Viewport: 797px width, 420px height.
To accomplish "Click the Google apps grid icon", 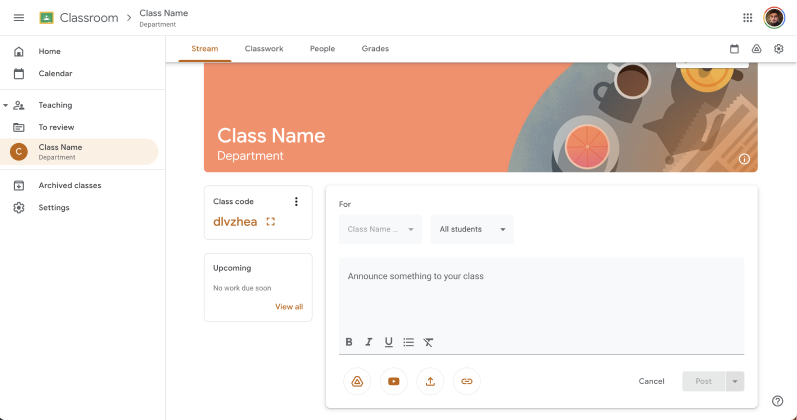I will point(747,18).
